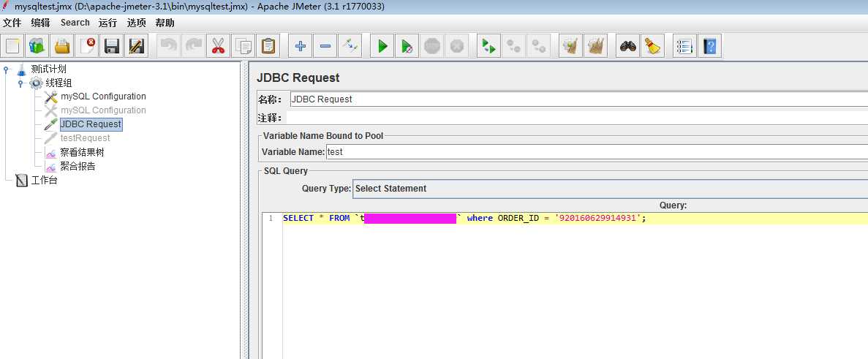Open Search with binoculars icon
The image size is (868, 359).
(x=627, y=46)
